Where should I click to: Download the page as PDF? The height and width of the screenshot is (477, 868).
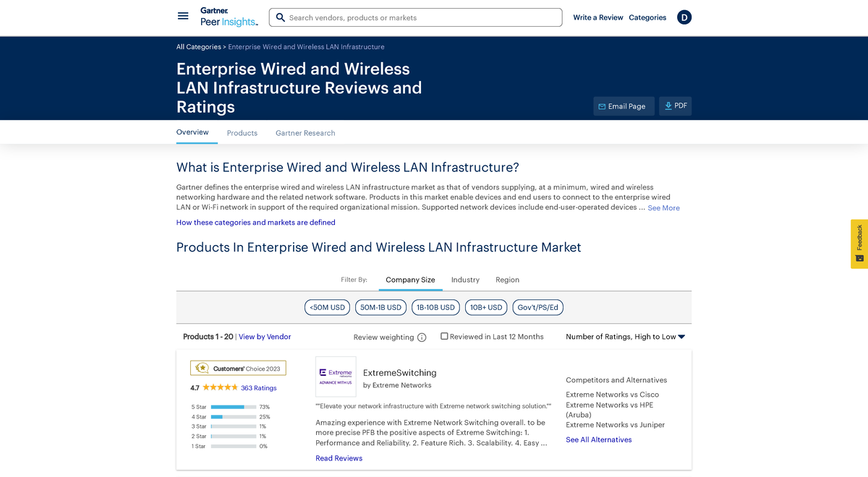(674, 106)
